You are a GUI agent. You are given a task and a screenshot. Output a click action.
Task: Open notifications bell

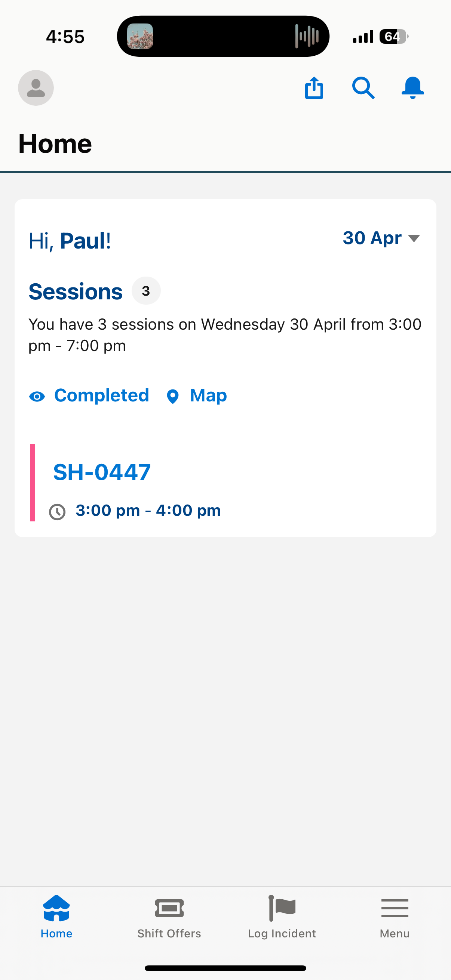[x=412, y=88]
